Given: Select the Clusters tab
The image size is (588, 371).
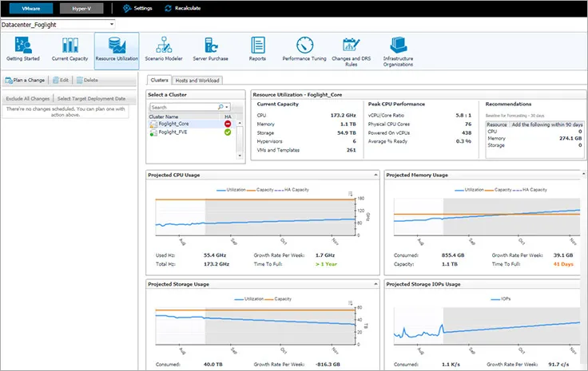Looking at the screenshot, I should tap(159, 80).
